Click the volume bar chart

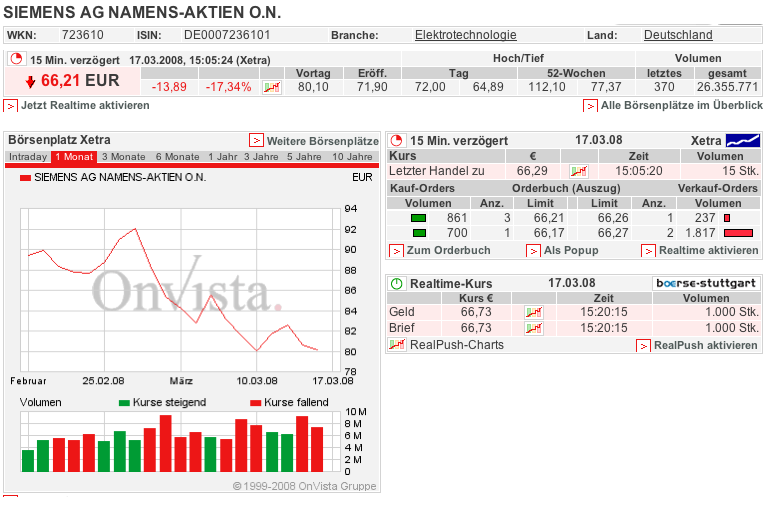click(x=180, y=442)
